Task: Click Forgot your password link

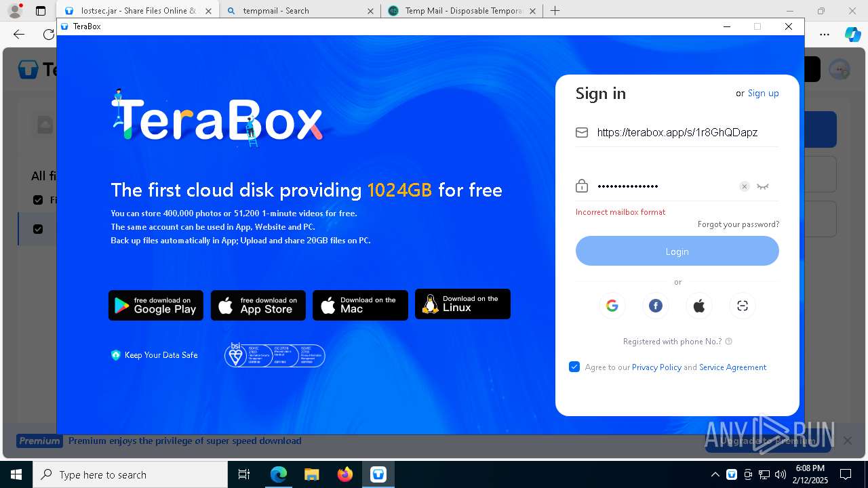Action: (x=738, y=224)
